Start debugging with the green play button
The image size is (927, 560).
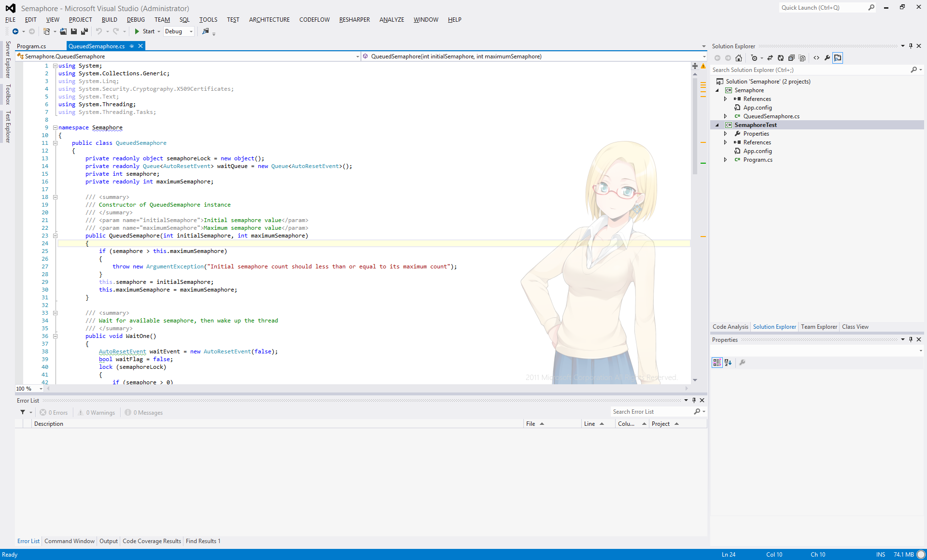click(x=137, y=31)
